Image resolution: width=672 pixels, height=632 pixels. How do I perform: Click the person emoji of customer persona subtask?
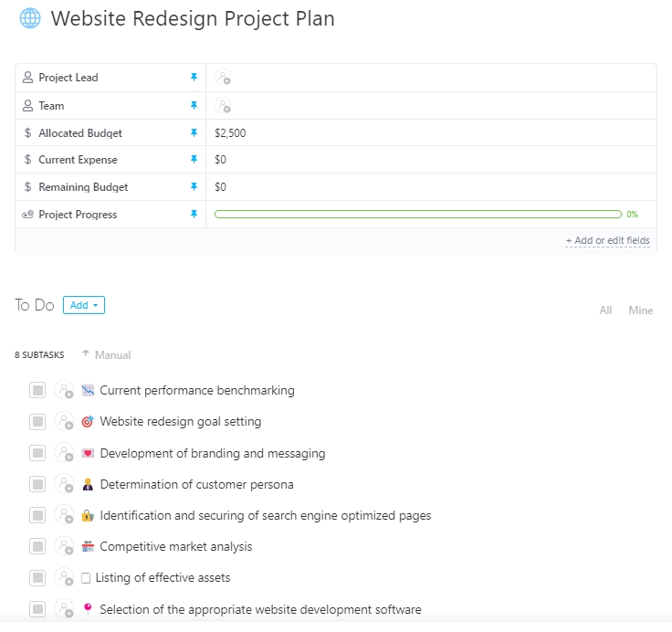click(x=88, y=484)
